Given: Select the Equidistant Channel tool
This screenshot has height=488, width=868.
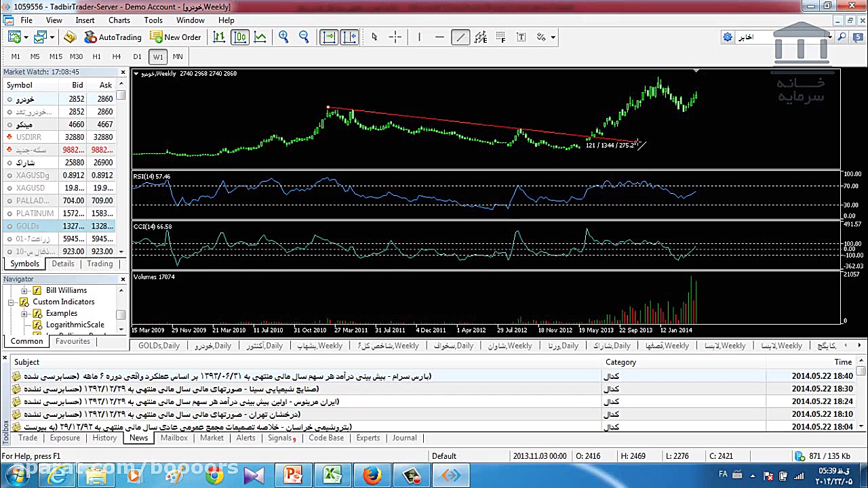Looking at the screenshot, I should (x=481, y=37).
